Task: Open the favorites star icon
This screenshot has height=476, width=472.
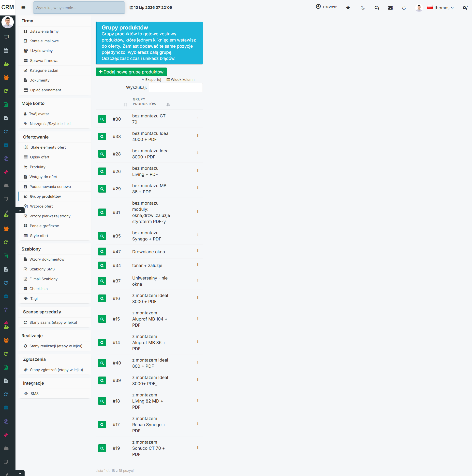Action: coord(348,8)
